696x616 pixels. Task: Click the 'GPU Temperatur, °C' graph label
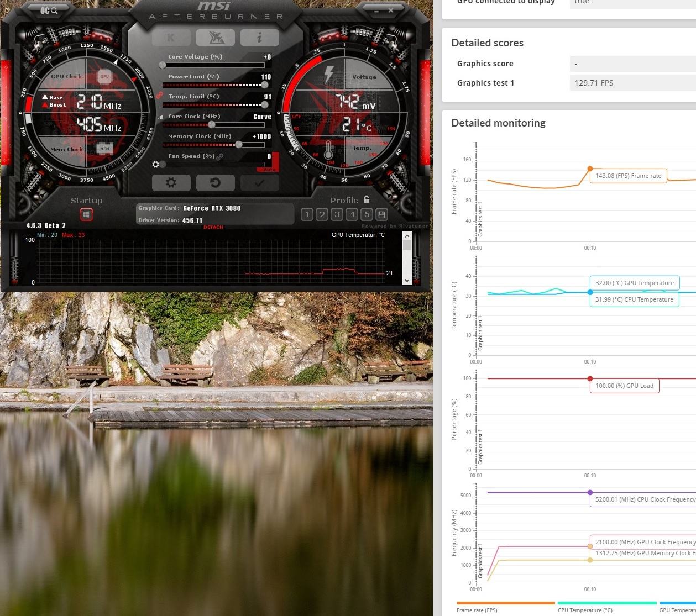tap(358, 235)
